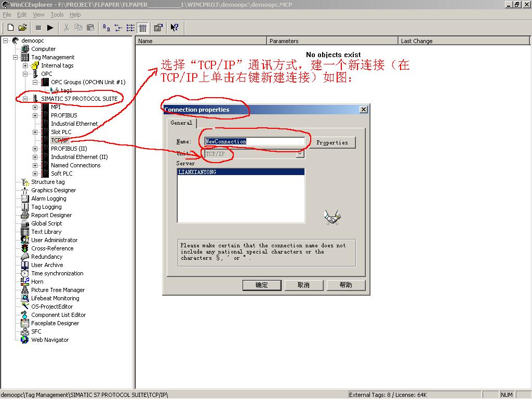The width and height of the screenshot is (532, 399).
Task: Open the Properties toolbar icon
Action: pyautogui.click(x=158, y=28)
